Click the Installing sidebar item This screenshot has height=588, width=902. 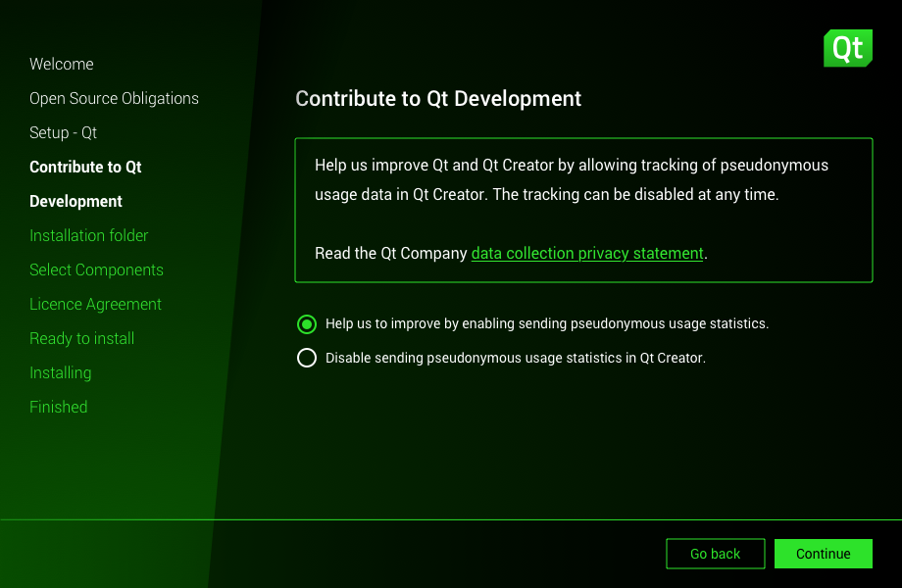tap(60, 372)
